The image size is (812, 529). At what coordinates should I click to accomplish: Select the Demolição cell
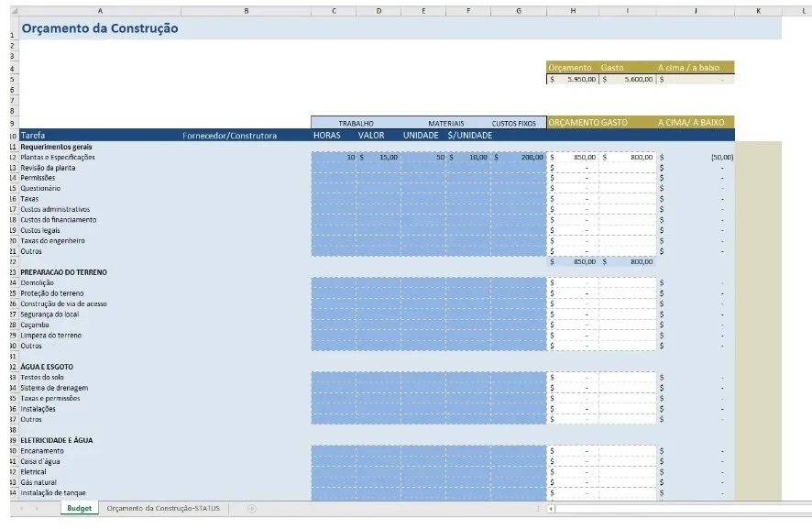[x=37, y=283]
